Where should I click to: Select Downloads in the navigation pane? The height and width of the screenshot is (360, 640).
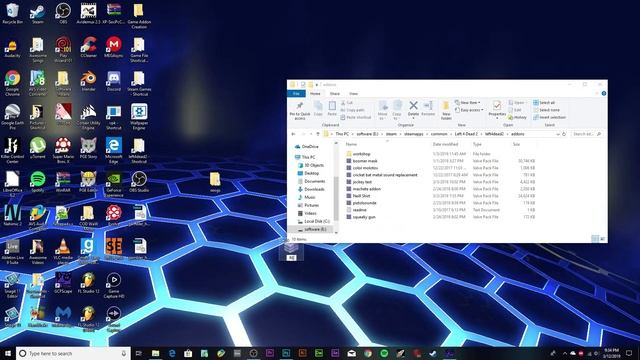pos(311,189)
